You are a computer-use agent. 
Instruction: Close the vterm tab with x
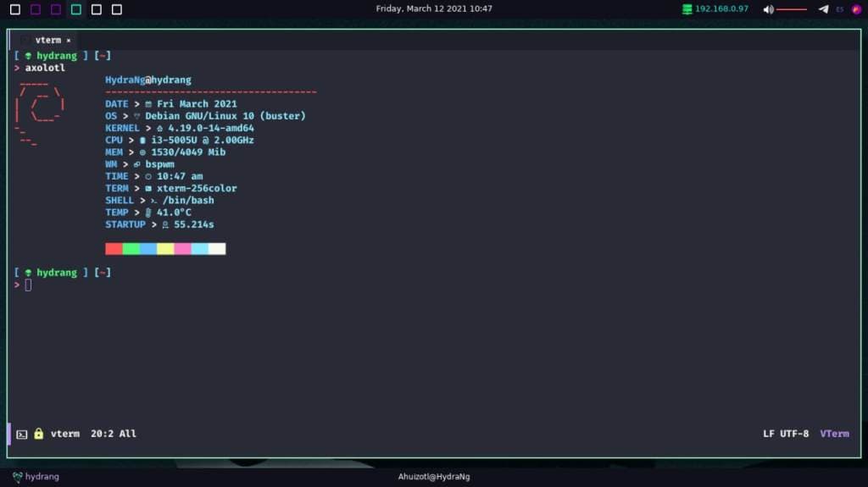(x=69, y=40)
